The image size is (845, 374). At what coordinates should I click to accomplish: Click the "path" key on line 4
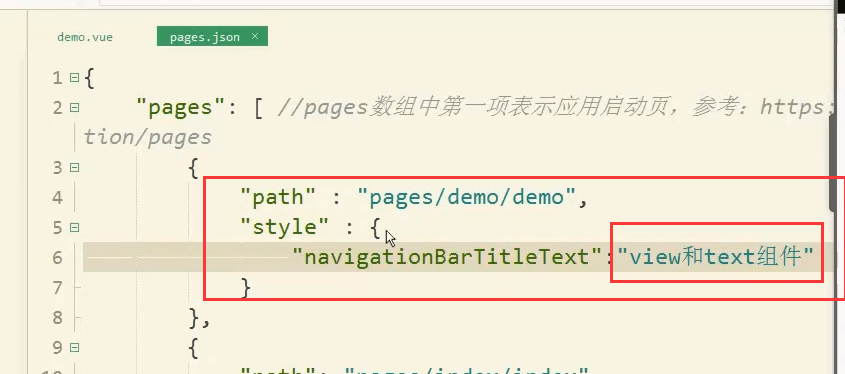pos(279,198)
